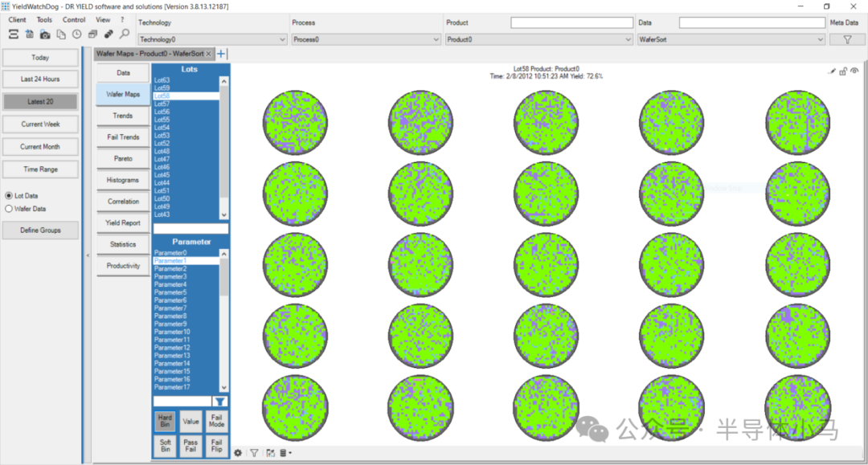Take a snapshot with the camera icon

tap(45, 35)
